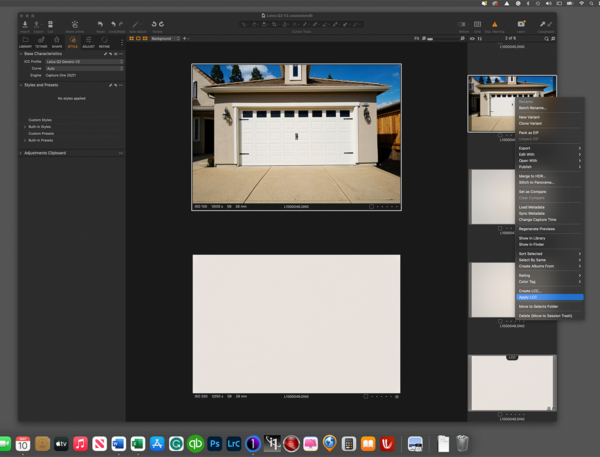Open Lightroom Classic from the Dock
600x457 pixels.
click(234, 444)
